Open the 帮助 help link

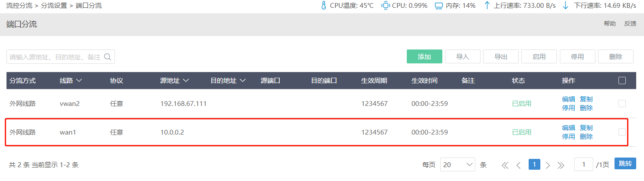pyautogui.click(x=610, y=24)
